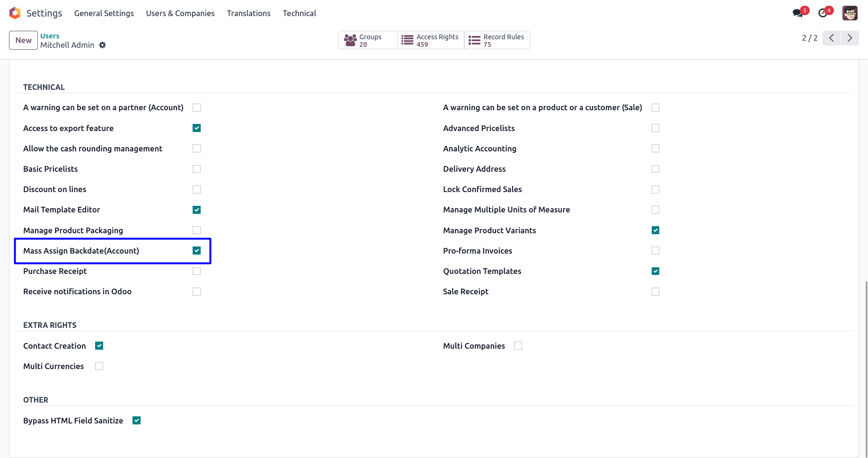Open the activities clock icon
Screen dimensions: 868x458
tap(823, 13)
